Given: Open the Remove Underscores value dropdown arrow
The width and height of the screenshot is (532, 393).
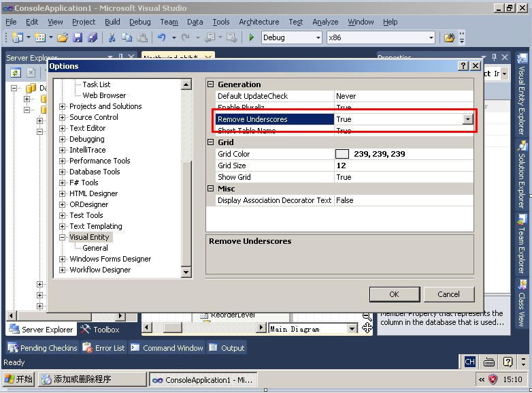Looking at the screenshot, I should (x=468, y=119).
